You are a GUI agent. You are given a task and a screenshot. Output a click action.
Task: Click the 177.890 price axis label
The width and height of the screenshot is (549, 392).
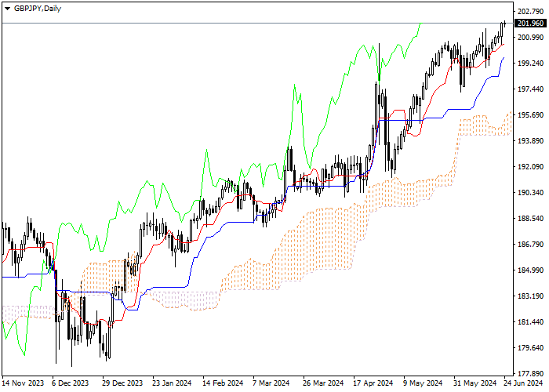[530, 373]
